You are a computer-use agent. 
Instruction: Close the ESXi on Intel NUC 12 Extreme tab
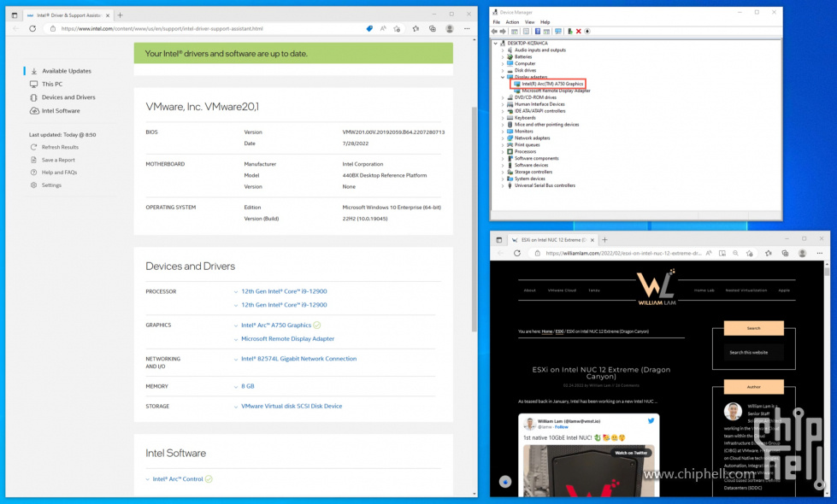click(x=592, y=240)
